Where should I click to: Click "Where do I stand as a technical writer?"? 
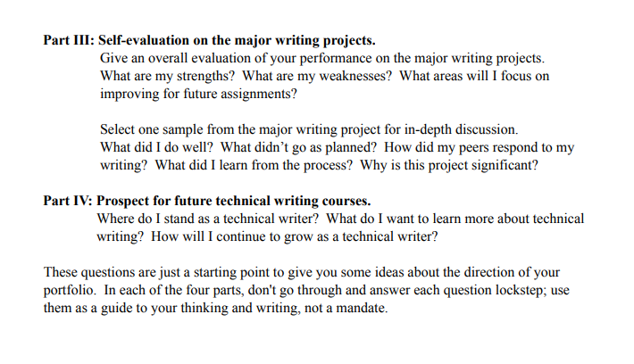208,219
